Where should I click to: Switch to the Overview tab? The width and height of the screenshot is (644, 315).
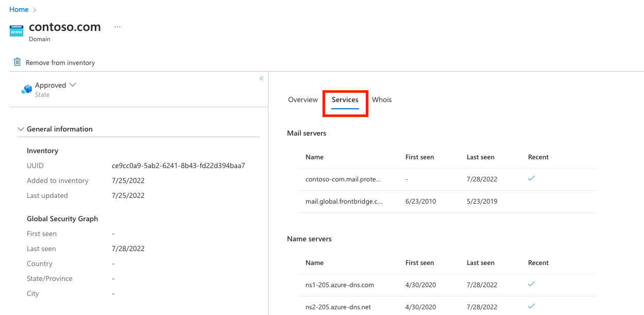[303, 100]
